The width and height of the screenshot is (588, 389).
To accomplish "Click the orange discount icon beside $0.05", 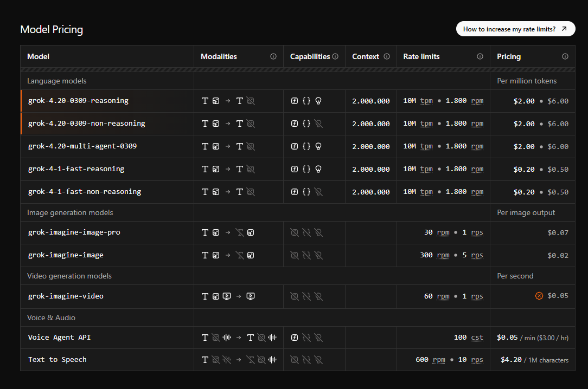I will (x=539, y=296).
